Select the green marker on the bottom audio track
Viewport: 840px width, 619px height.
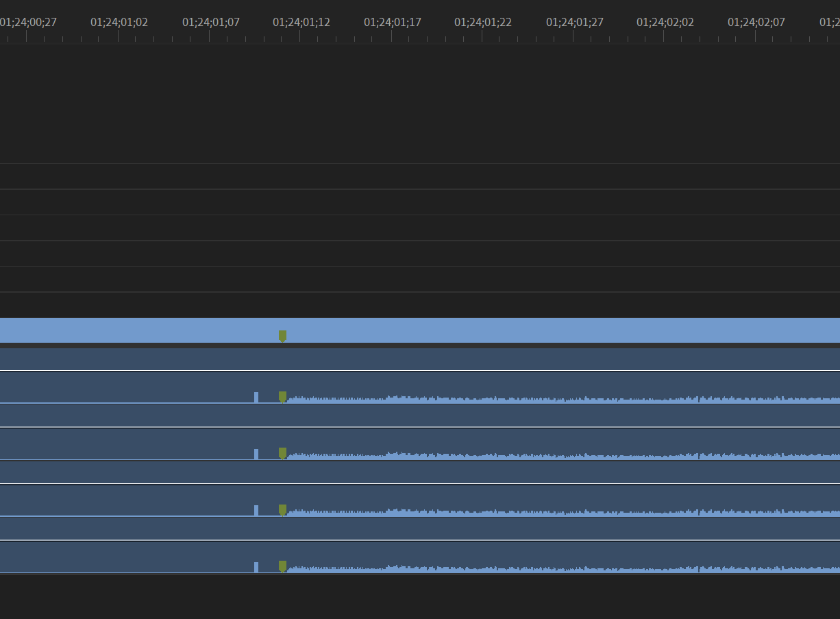(283, 566)
